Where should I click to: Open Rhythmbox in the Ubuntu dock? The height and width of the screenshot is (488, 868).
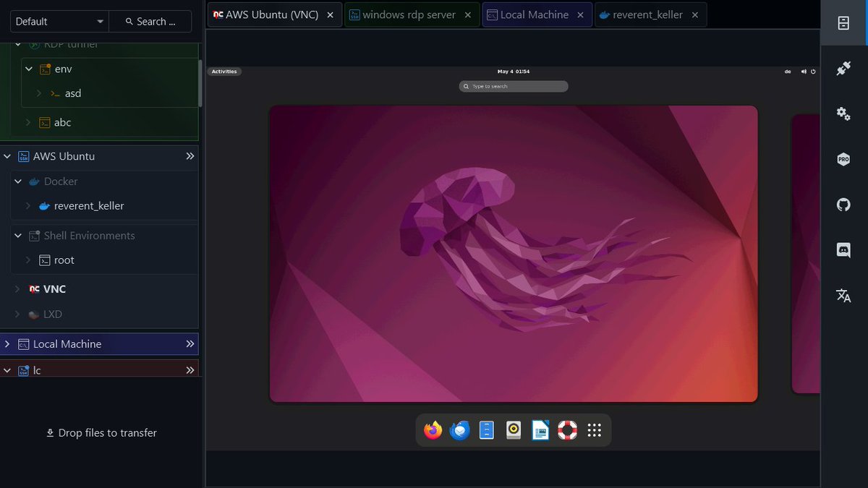514,431
